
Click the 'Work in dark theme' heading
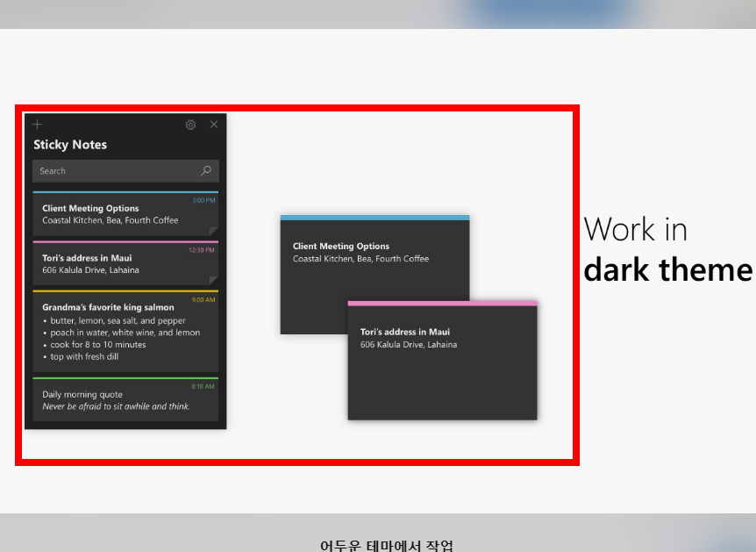(x=667, y=249)
